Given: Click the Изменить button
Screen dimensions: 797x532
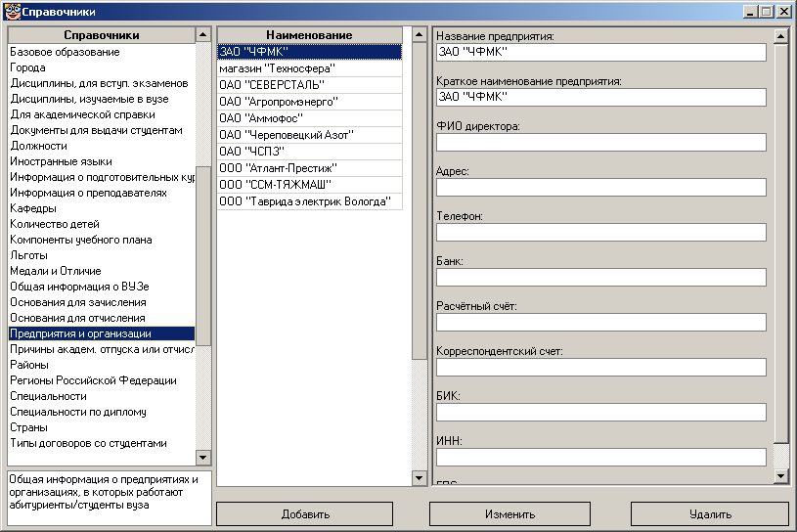Looking at the screenshot, I should click(509, 513).
